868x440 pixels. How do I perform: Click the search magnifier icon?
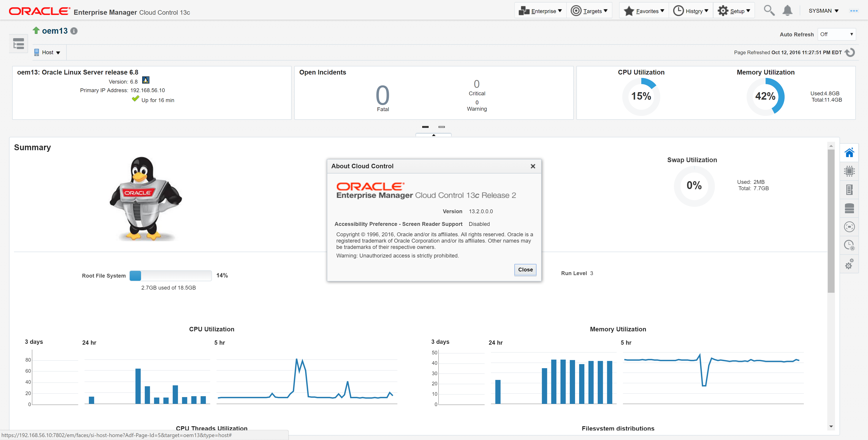pos(769,10)
